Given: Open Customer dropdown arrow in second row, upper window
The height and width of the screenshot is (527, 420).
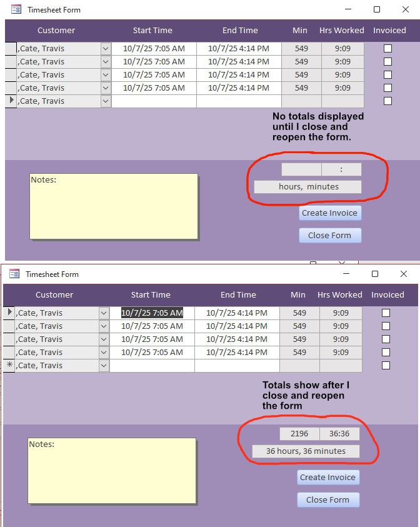Looking at the screenshot, I should (106, 61).
